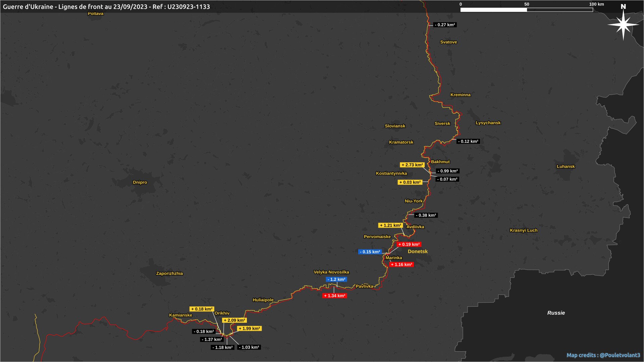Select the Kreminna city label
The width and height of the screenshot is (644, 362).
pos(460,95)
